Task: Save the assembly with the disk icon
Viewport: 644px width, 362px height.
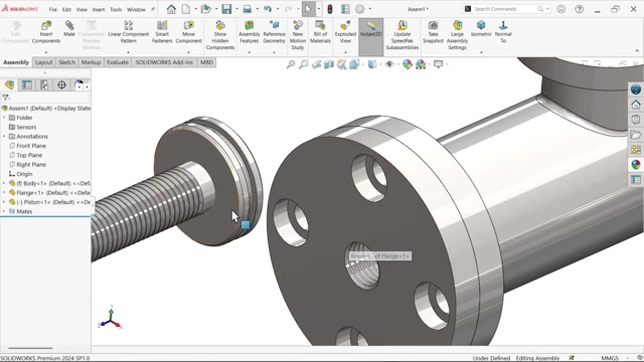Action: tap(226, 9)
